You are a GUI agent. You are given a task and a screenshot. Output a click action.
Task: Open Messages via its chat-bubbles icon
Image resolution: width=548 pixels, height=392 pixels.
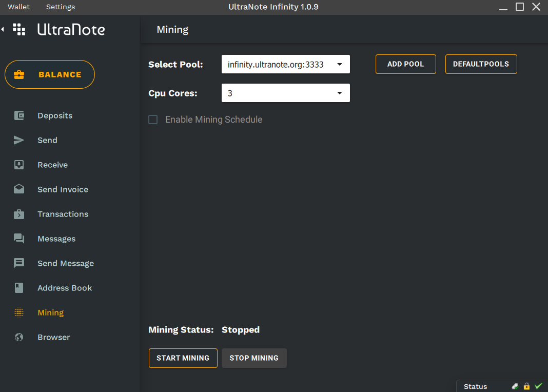coord(19,238)
